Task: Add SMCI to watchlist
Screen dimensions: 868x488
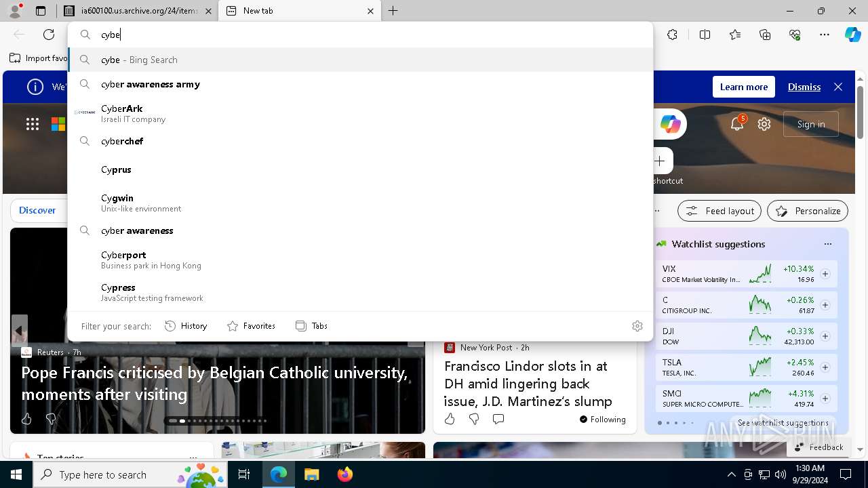Action: (825, 399)
